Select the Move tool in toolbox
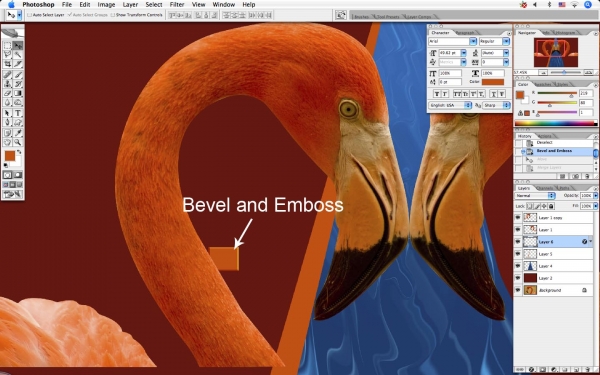The image size is (600, 375). tap(18, 46)
